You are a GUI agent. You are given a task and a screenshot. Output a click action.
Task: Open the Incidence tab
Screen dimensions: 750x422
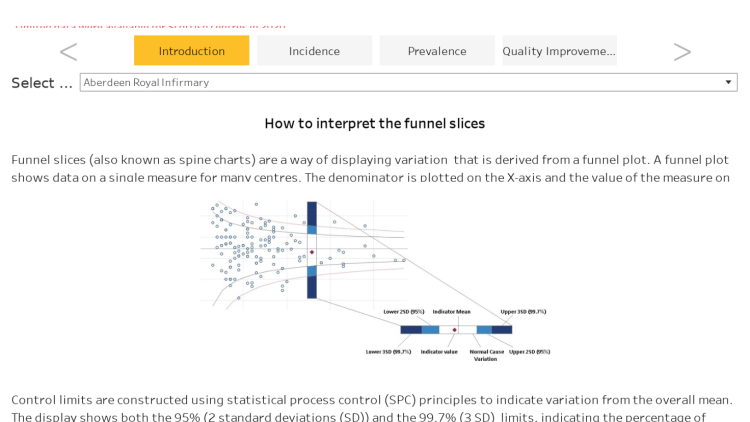(x=314, y=50)
